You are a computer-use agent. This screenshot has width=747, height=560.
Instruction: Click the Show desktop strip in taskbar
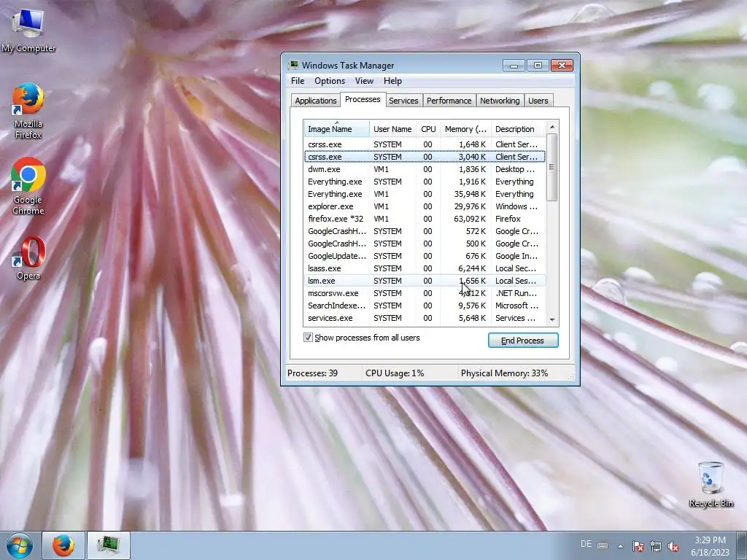click(743, 545)
